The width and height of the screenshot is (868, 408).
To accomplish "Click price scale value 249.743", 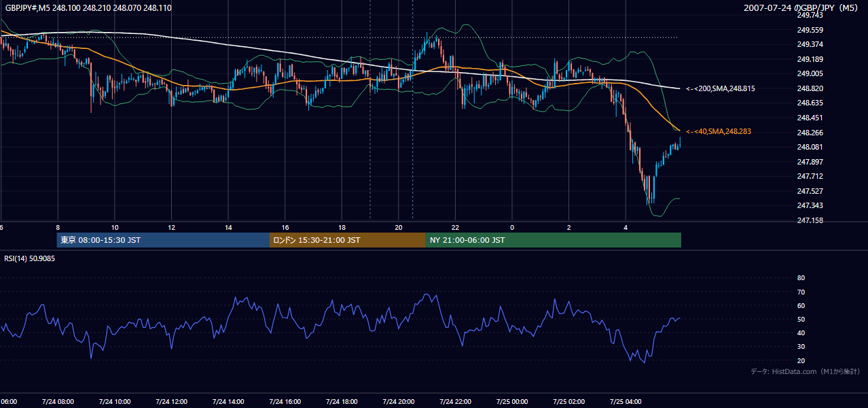I will tap(810, 15).
